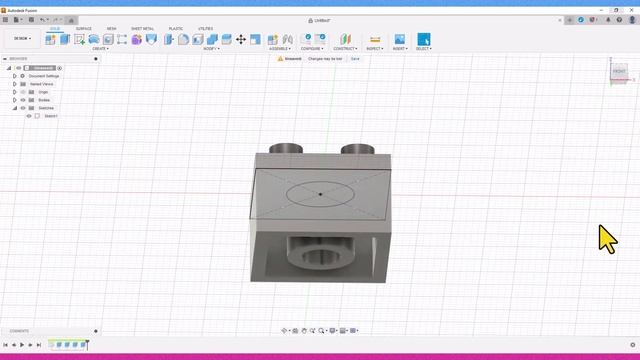Image resolution: width=640 pixels, height=360 pixels.
Task: Select the Insert image tool
Action: [400, 39]
